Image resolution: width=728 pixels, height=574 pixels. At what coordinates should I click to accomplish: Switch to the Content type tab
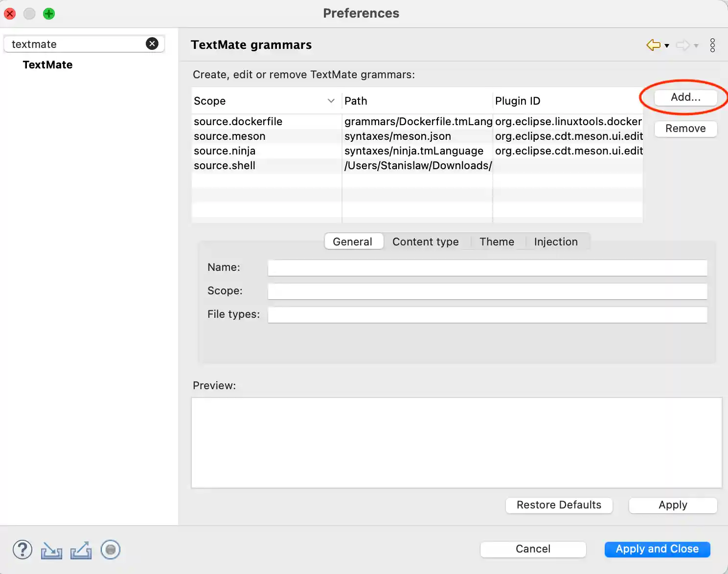click(425, 242)
